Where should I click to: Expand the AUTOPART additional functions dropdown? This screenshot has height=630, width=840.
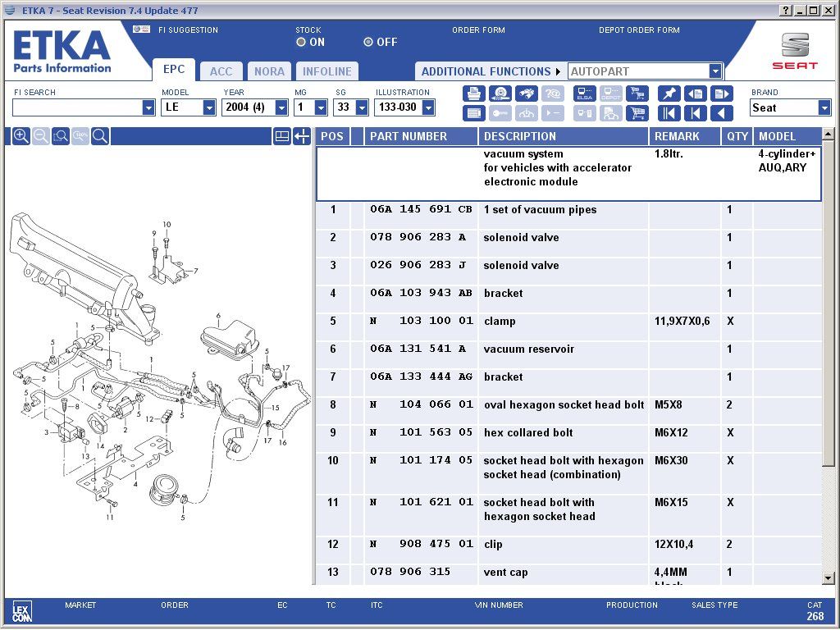coord(715,71)
